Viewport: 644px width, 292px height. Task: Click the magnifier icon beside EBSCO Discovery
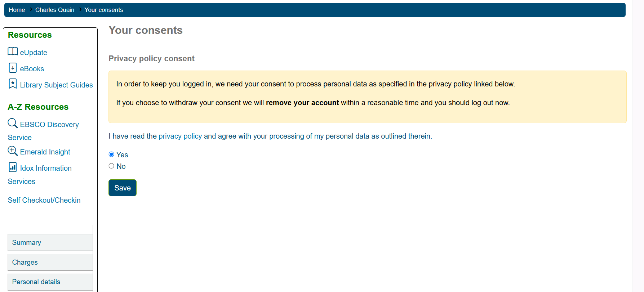click(x=13, y=123)
